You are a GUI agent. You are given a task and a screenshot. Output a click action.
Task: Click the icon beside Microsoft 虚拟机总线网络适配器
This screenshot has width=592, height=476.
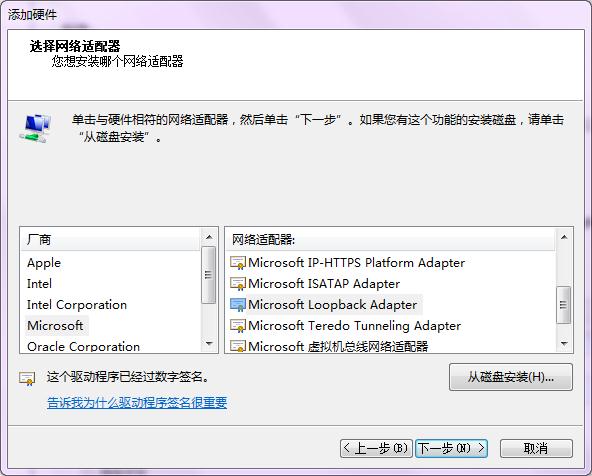pos(238,346)
